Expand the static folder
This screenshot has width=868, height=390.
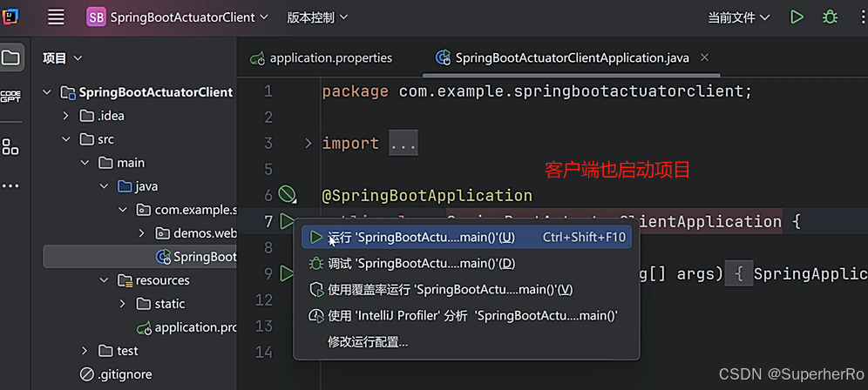pyautogui.click(x=122, y=304)
